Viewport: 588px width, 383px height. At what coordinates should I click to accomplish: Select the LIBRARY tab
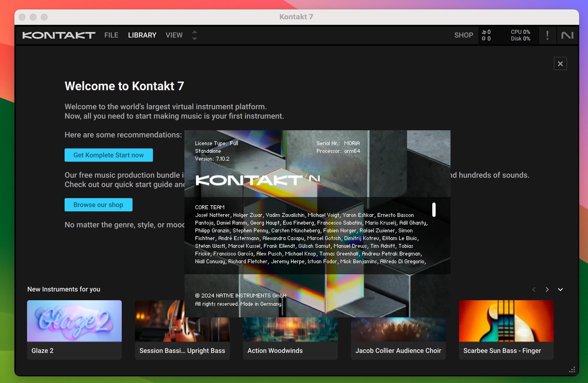coord(142,35)
